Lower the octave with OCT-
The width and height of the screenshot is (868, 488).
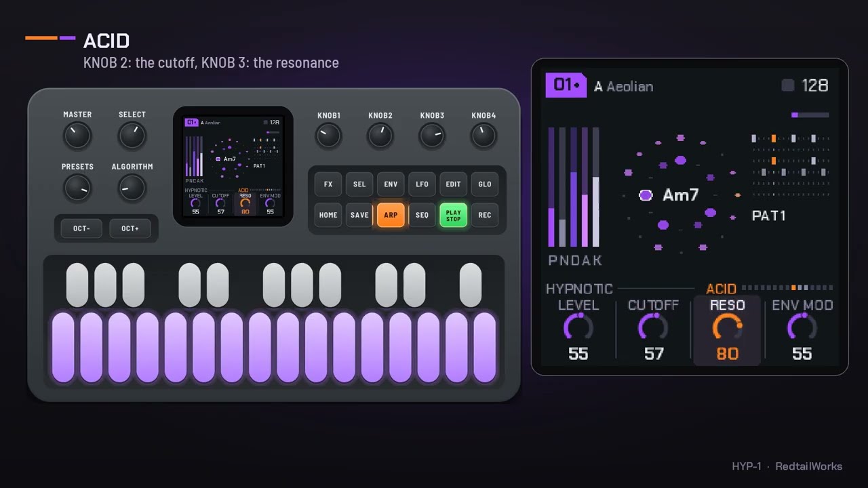pos(81,228)
